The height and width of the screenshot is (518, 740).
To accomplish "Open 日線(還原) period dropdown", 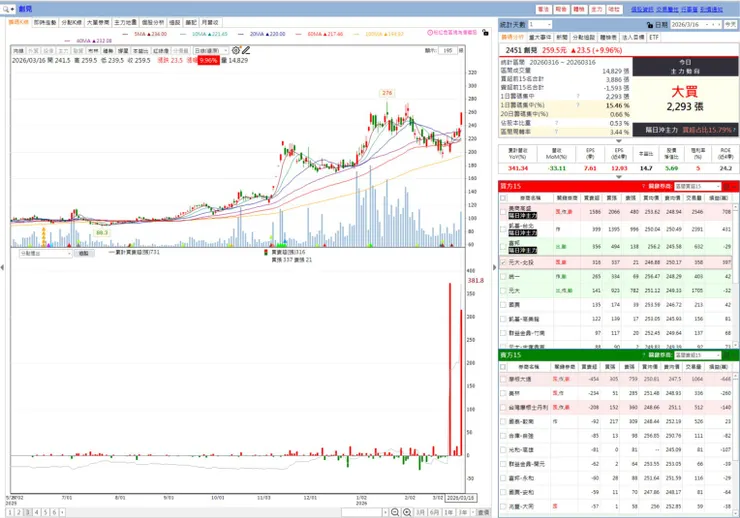I will coord(211,50).
